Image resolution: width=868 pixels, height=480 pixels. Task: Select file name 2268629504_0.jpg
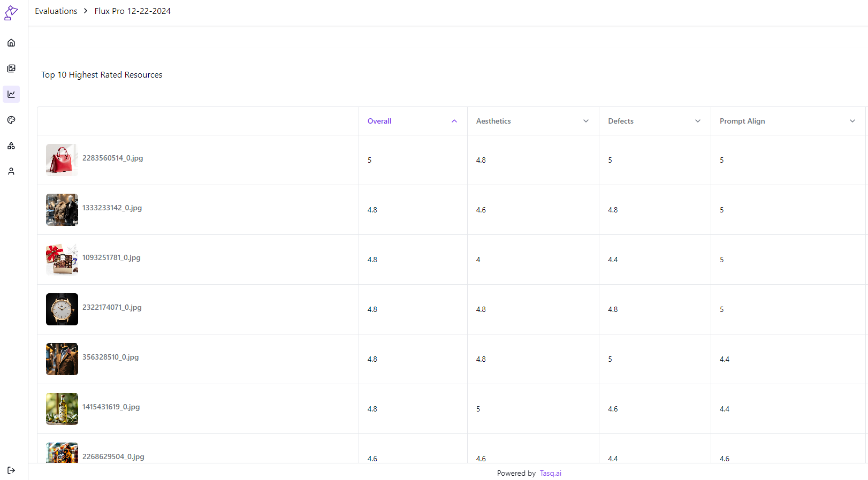[x=113, y=456]
